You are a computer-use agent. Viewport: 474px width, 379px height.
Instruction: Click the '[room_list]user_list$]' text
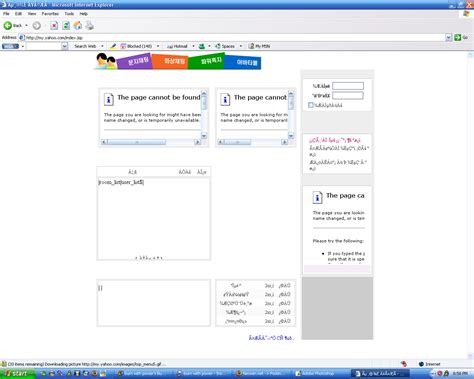(121, 182)
